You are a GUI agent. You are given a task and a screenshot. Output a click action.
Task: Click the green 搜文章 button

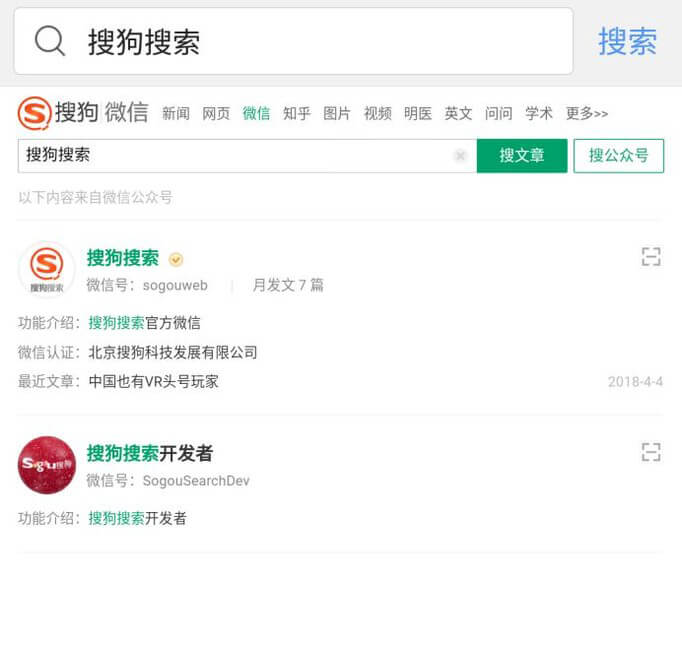(522, 156)
